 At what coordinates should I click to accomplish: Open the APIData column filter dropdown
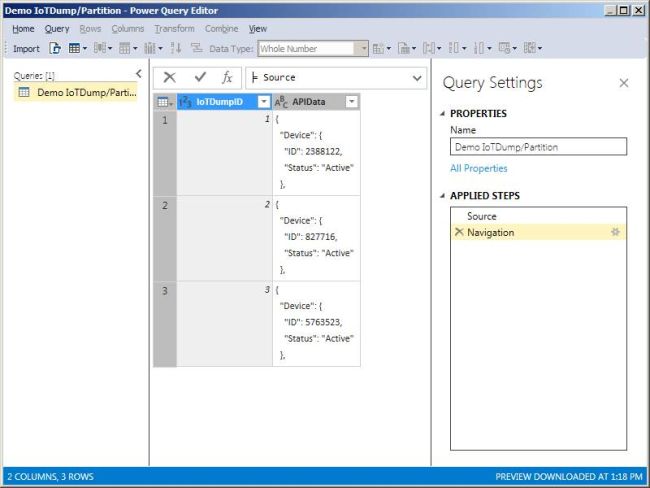[x=351, y=102]
